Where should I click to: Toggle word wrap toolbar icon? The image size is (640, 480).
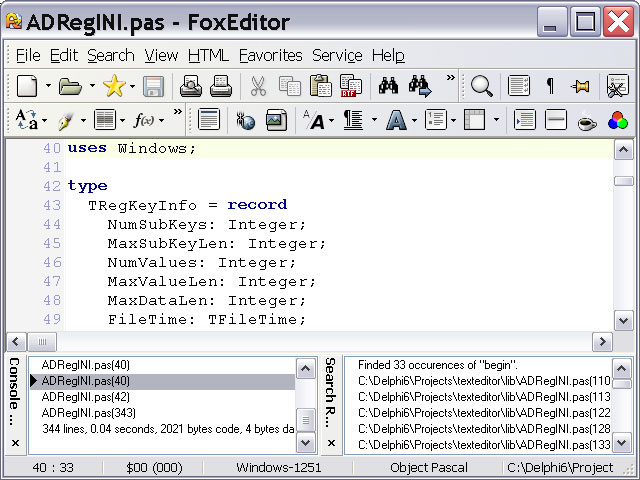click(x=519, y=86)
